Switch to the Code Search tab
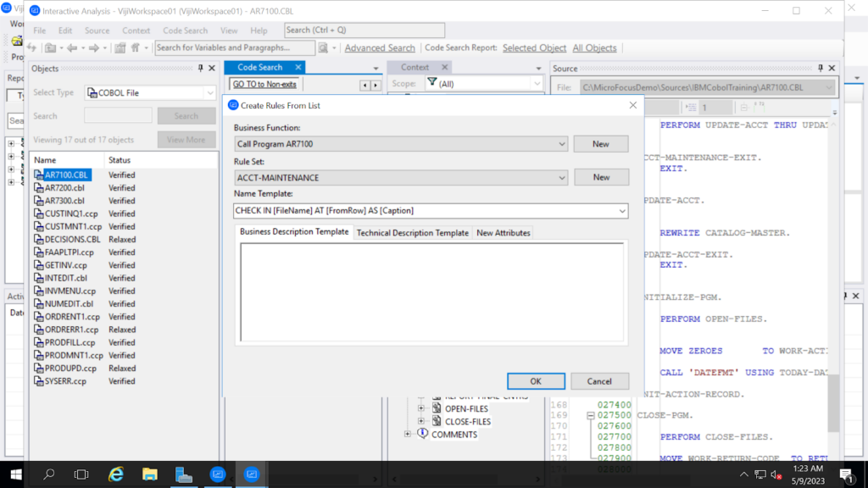Viewport: 868px width, 488px height. pyautogui.click(x=259, y=68)
